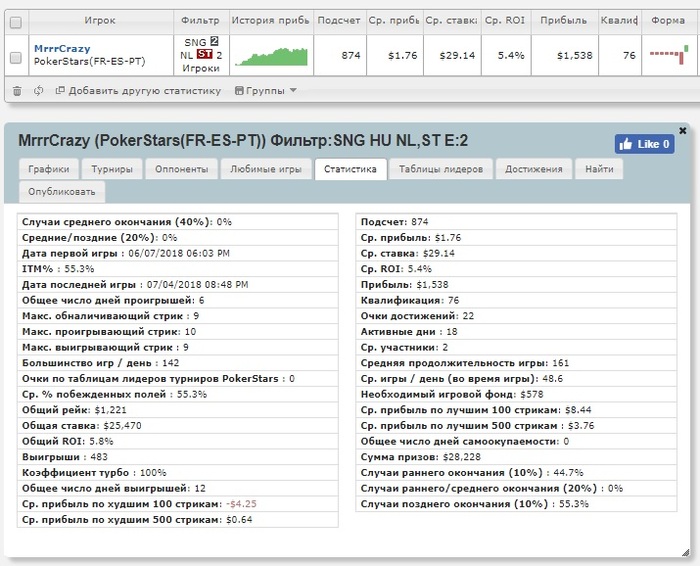The image size is (700, 566).
Task: Click 'Общий рейк: $1,221' row
Action: [178, 410]
